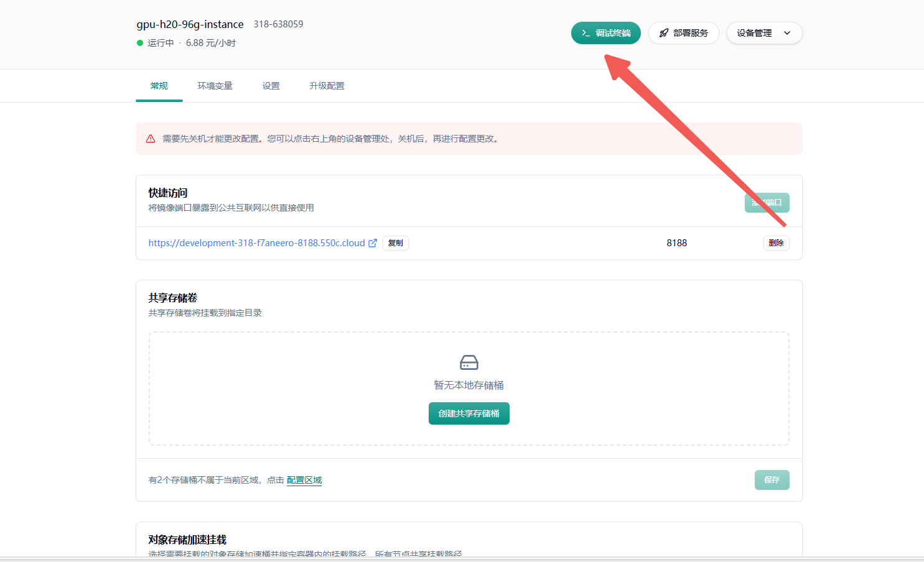Copy the URL with 复制 button

click(x=395, y=243)
